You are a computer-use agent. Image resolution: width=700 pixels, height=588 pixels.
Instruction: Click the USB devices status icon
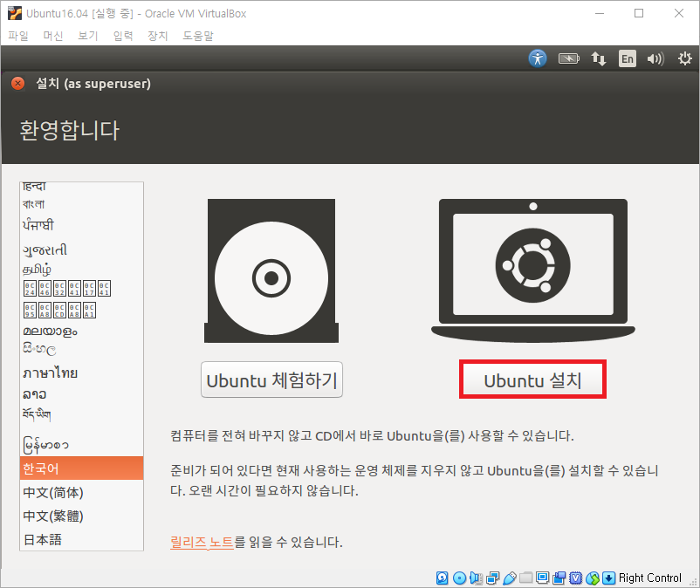coord(510,578)
